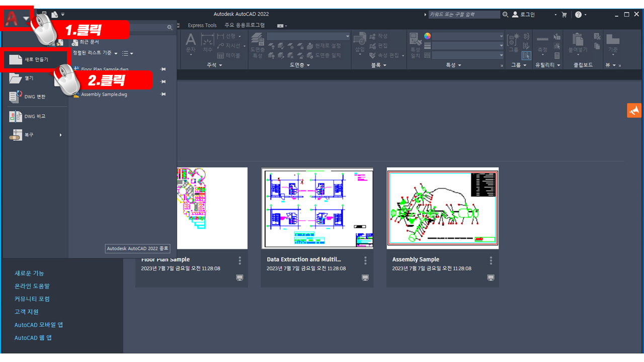This screenshot has height=362, width=644.
Task: Expand the 블록 panel flyout
Action: pos(378,65)
